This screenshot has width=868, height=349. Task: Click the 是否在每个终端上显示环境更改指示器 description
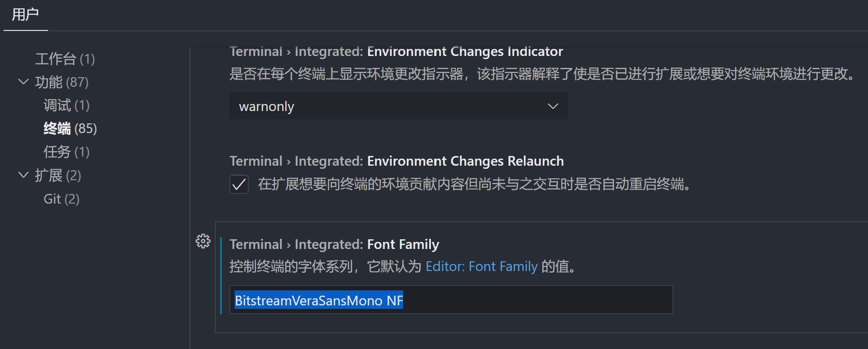pos(543,74)
